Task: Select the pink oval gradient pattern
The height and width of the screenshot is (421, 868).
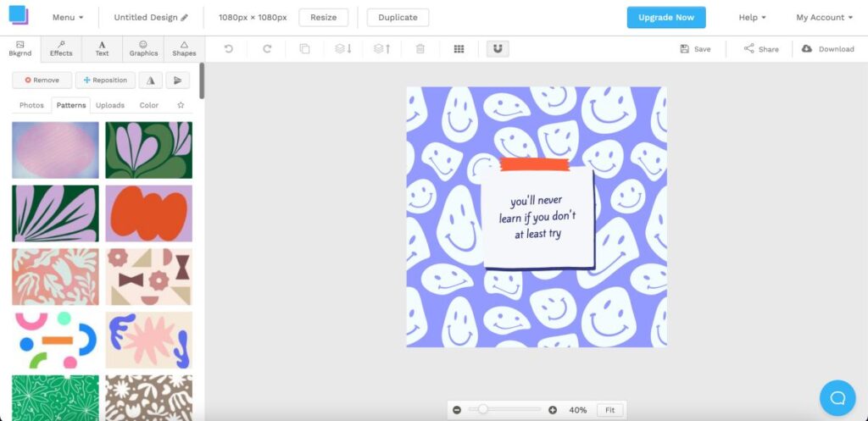Action: click(x=55, y=150)
